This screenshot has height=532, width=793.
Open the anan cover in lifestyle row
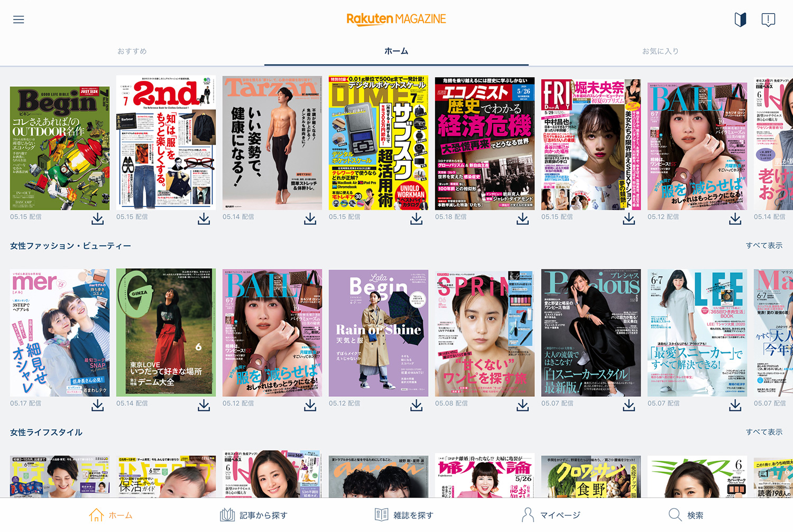click(379, 476)
